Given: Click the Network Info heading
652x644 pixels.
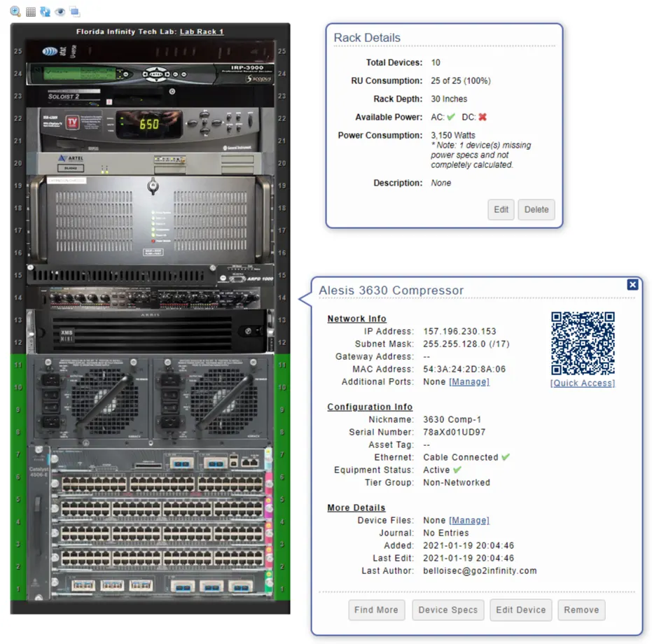Looking at the screenshot, I should pyautogui.click(x=356, y=318).
